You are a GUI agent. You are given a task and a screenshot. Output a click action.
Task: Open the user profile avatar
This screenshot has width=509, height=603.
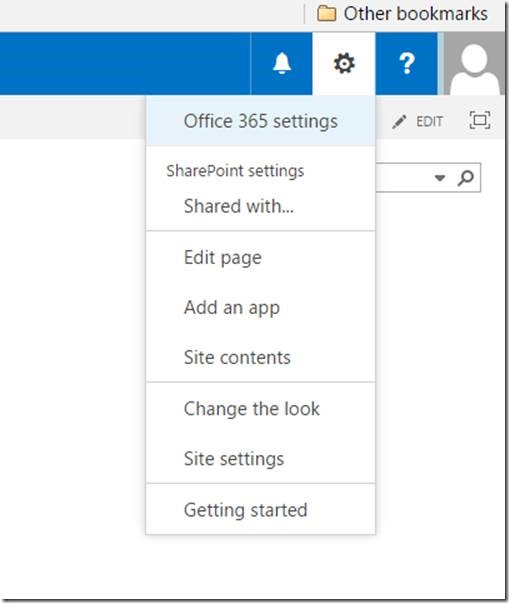(x=474, y=63)
